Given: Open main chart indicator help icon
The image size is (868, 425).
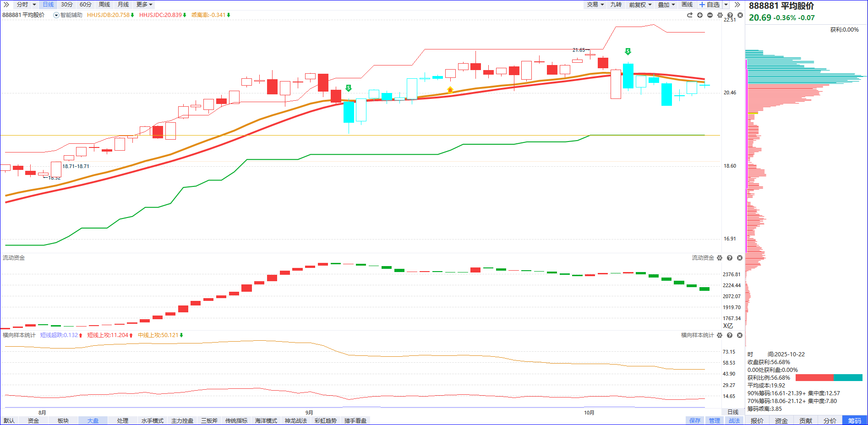Looking at the screenshot, I should click(730, 15).
